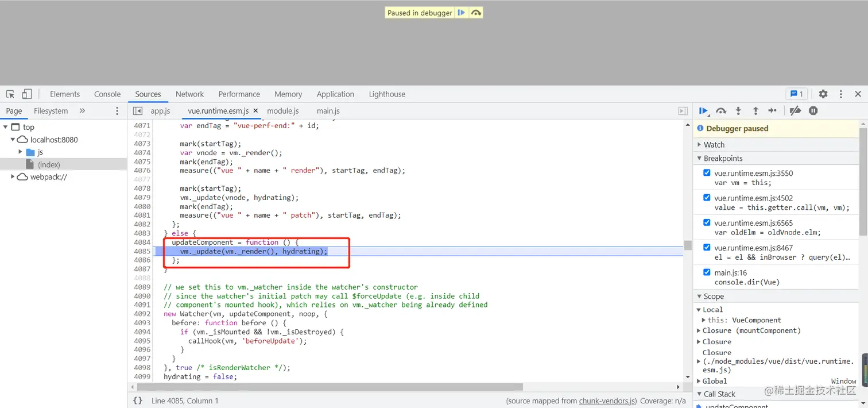
Task: Switch to the Elements tab
Action: coord(65,94)
